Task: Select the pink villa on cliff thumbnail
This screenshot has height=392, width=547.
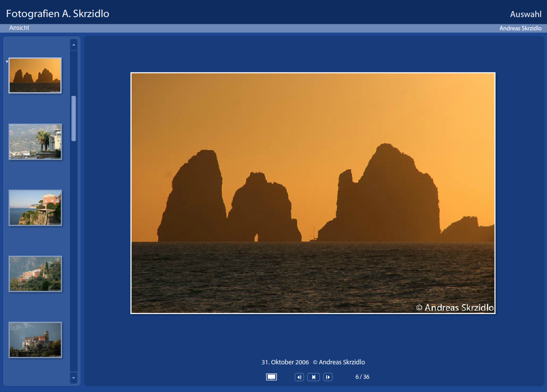Action: [x=35, y=208]
